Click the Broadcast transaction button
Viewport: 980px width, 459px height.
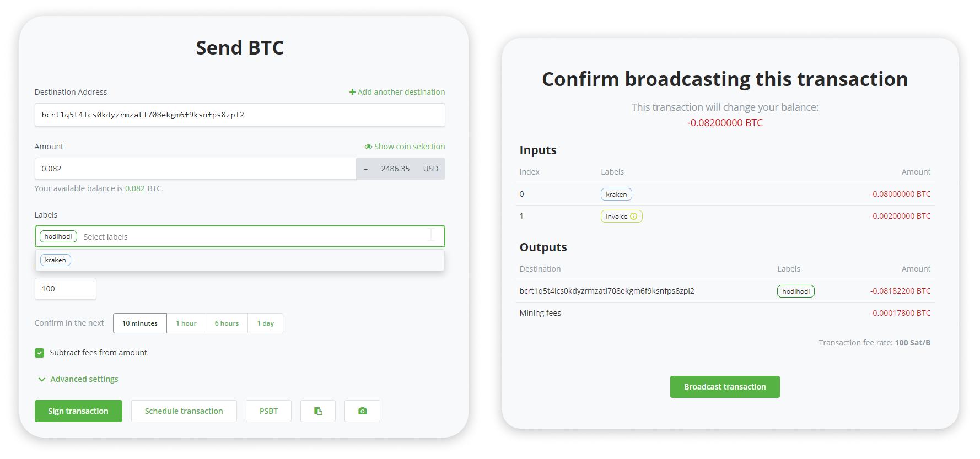[725, 387]
